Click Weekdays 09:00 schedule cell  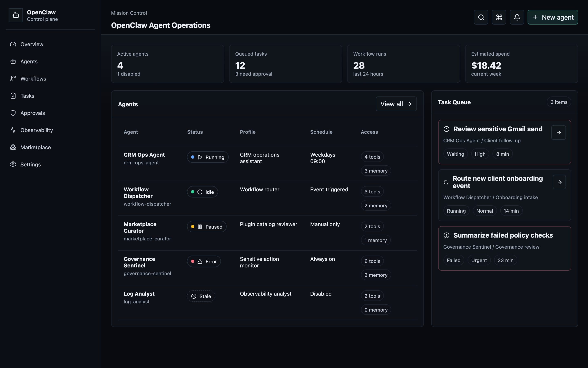(323, 158)
